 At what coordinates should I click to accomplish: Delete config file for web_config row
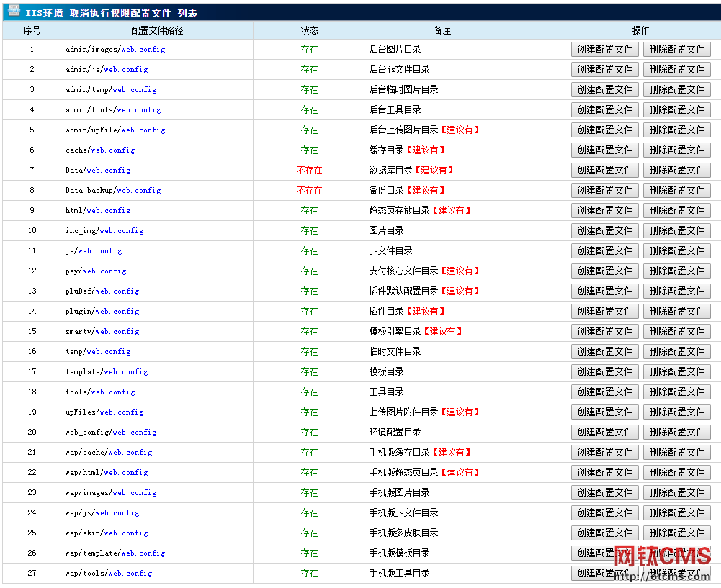coord(676,433)
